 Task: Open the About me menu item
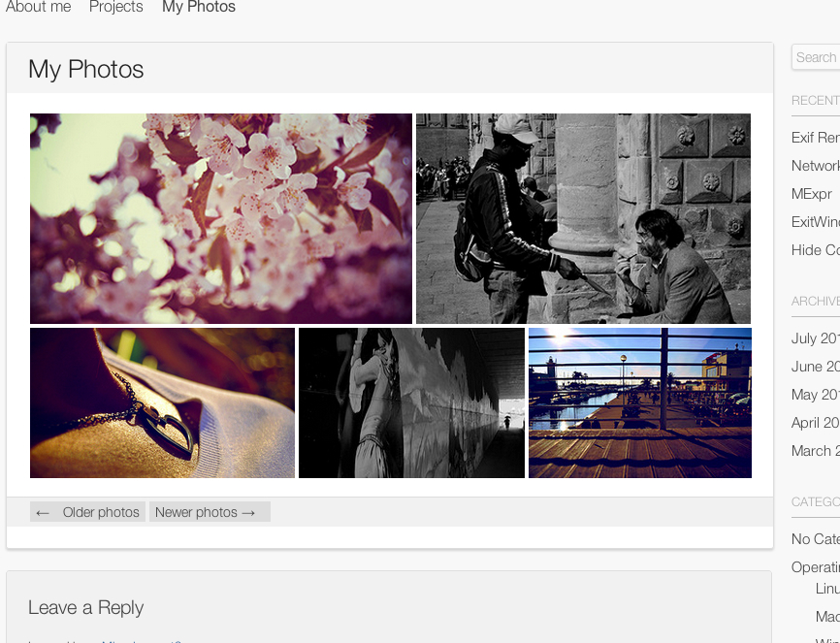pos(38,8)
